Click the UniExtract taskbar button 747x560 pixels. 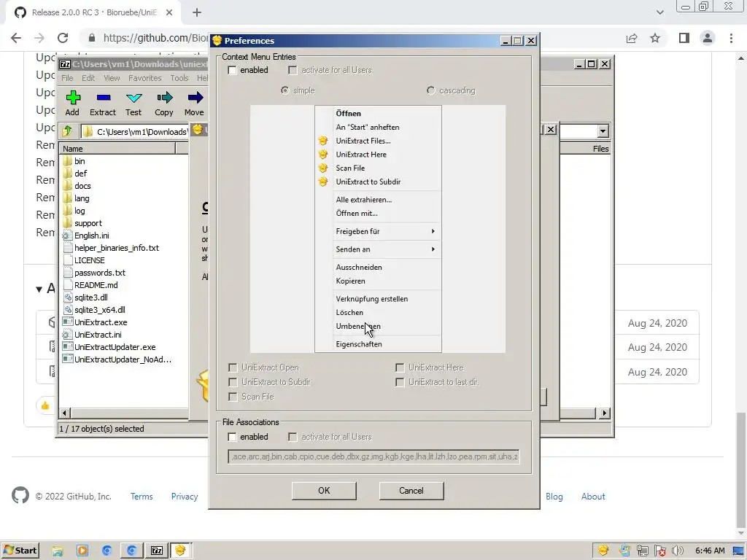pyautogui.click(x=181, y=551)
